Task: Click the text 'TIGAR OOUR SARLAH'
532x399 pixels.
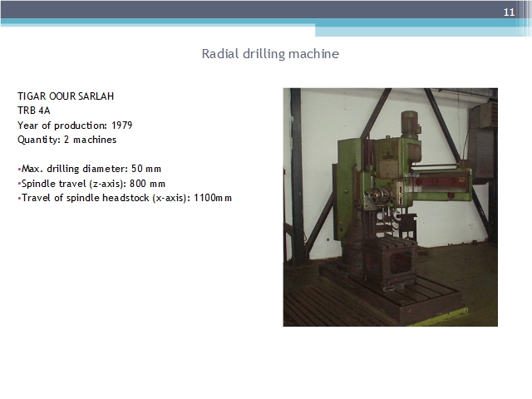Action: pyautogui.click(x=66, y=96)
